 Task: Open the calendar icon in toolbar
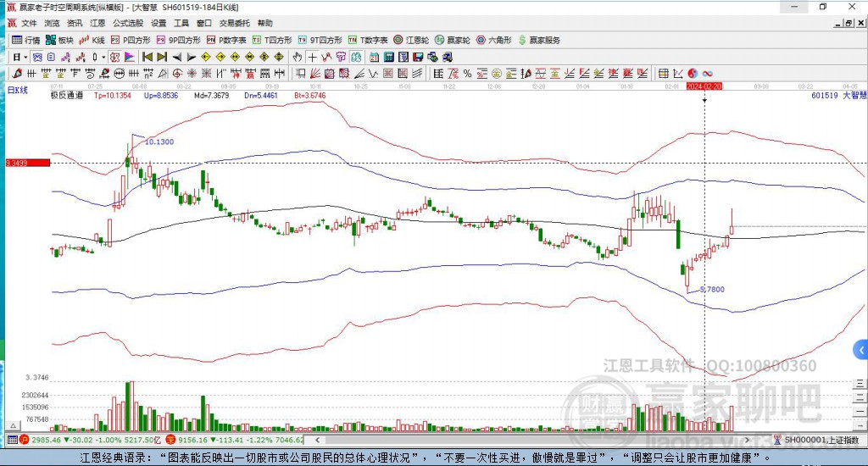coord(375,57)
